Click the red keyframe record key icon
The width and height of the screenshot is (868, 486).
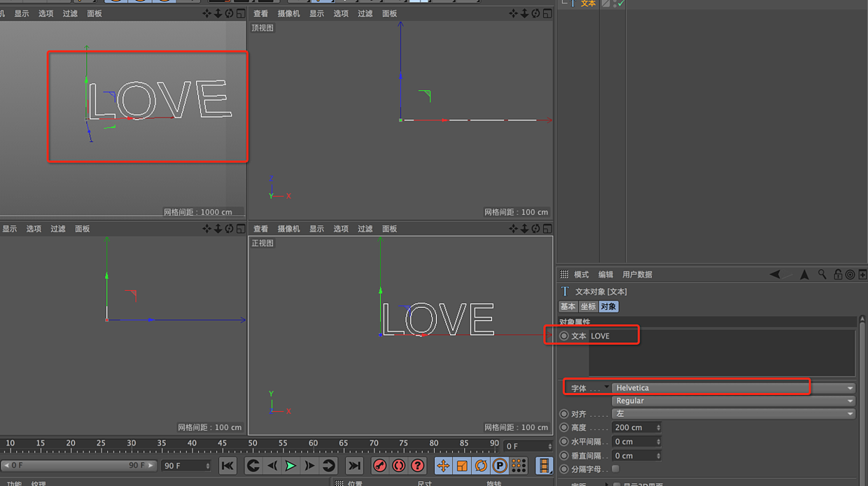pyautogui.click(x=380, y=466)
